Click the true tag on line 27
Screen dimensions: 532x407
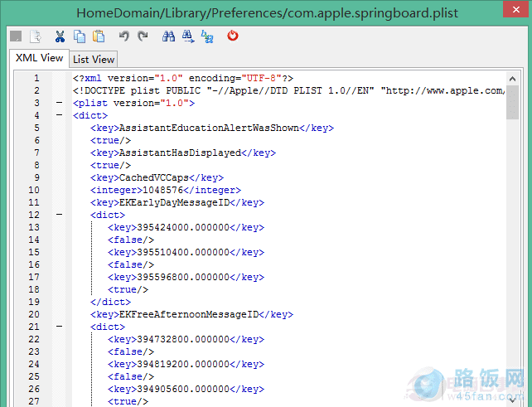pos(128,401)
